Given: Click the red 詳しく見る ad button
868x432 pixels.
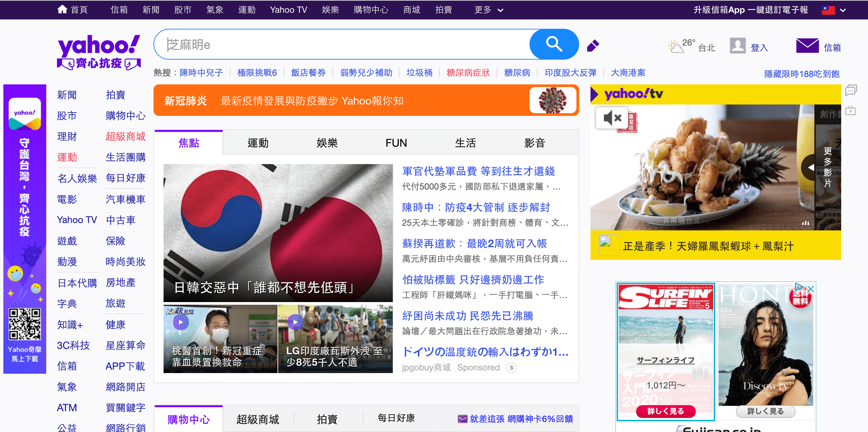Looking at the screenshot, I should click(666, 411).
